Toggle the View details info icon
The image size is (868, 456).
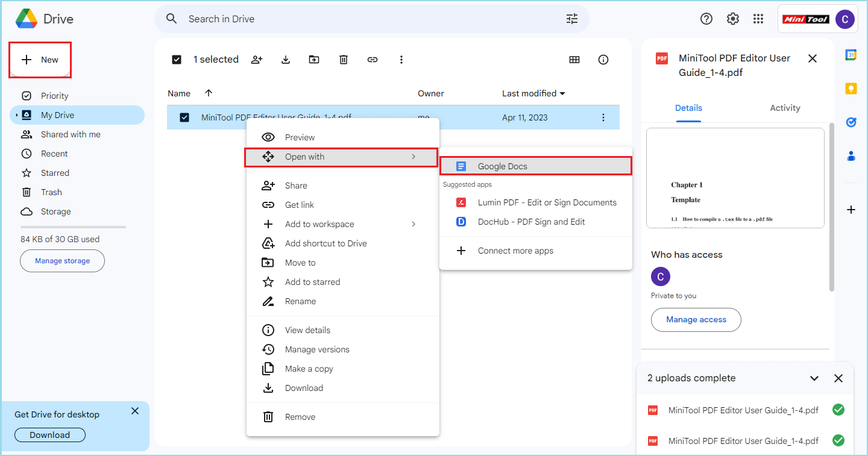click(x=603, y=59)
